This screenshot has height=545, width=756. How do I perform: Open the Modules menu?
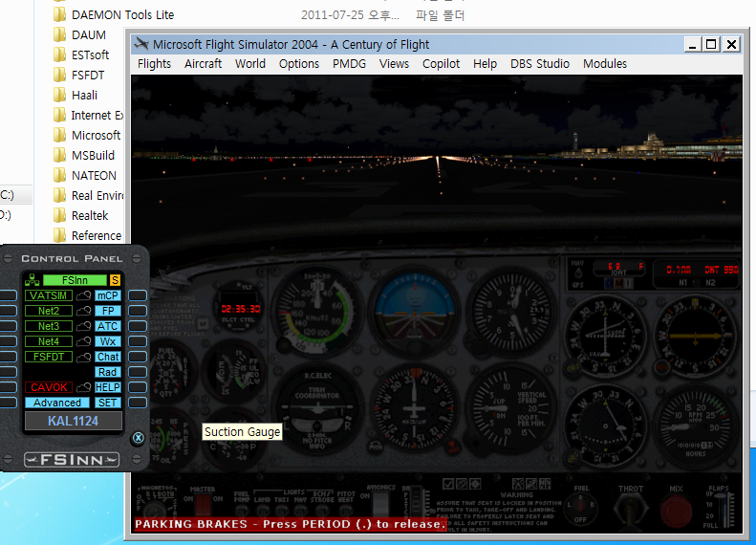(605, 64)
